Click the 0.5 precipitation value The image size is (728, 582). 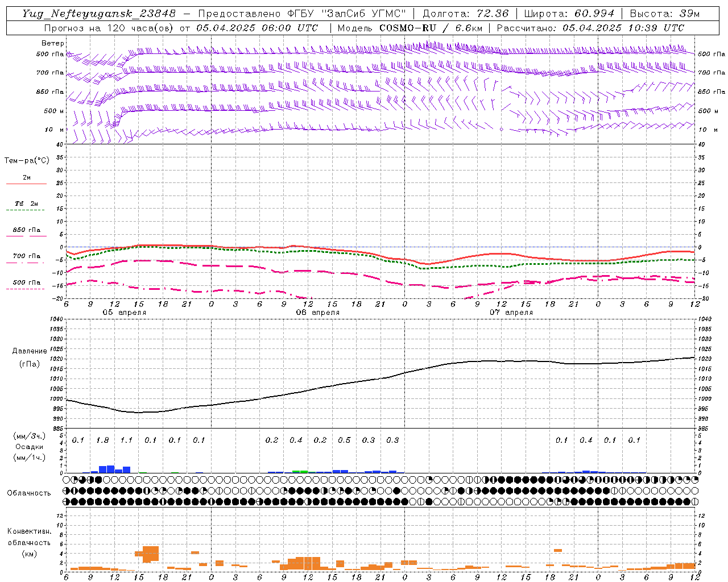[x=344, y=440]
